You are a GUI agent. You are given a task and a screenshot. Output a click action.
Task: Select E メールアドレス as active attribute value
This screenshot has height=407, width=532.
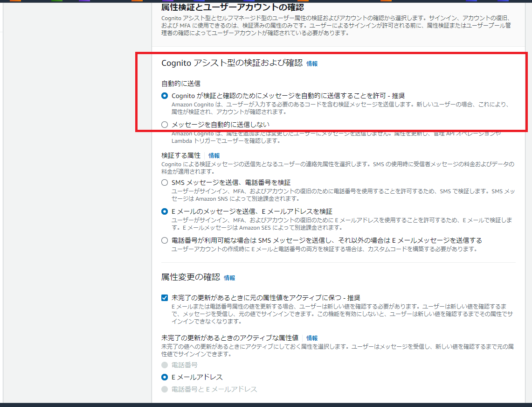(x=164, y=377)
